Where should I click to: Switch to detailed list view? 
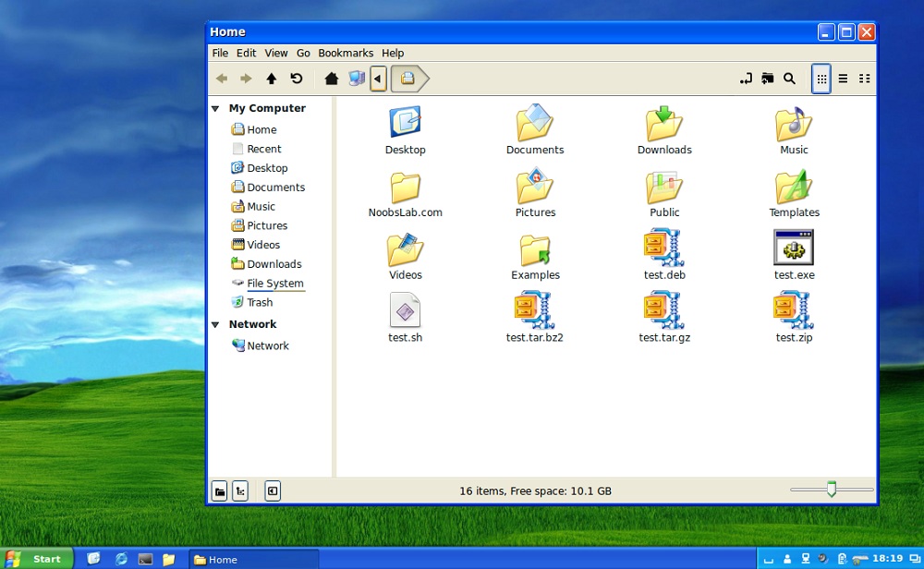click(843, 79)
